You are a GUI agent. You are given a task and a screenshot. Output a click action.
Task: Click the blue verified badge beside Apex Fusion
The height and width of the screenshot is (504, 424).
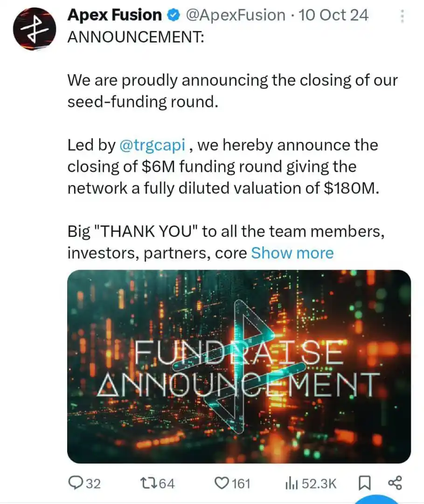173,14
